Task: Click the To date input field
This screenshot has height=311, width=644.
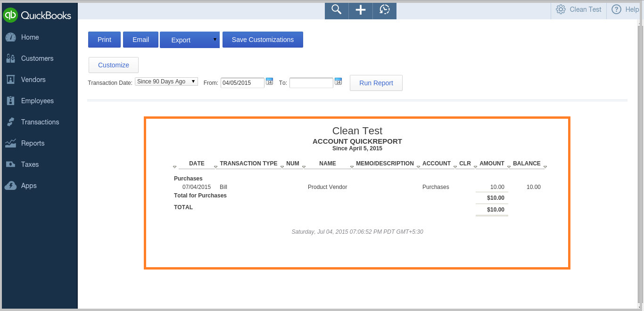Action: pos(311,83)
